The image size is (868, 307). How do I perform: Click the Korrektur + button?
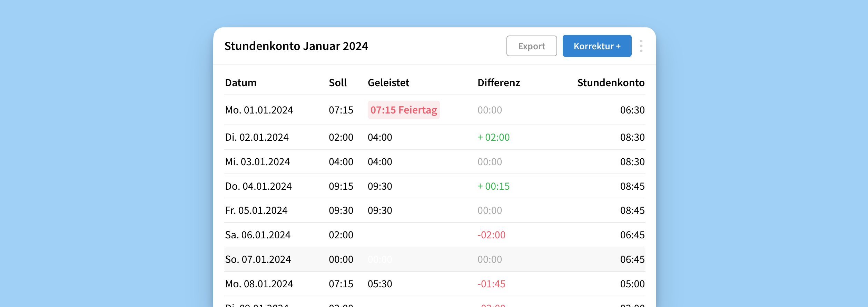point(597,46)
